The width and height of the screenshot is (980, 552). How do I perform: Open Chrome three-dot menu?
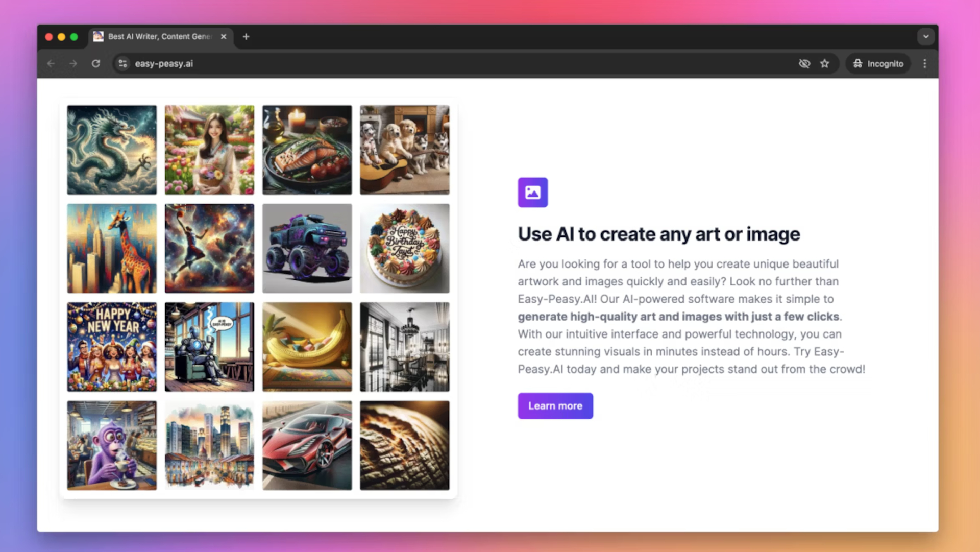click(x=924, y=64)
